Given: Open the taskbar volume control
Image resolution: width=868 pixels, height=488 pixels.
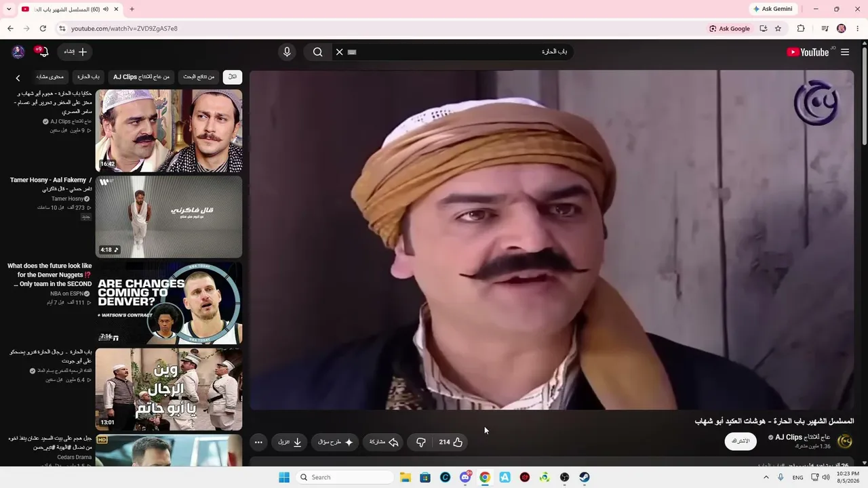Looking at the screenshot, I should pyautogui.click(x=826, y=477).
